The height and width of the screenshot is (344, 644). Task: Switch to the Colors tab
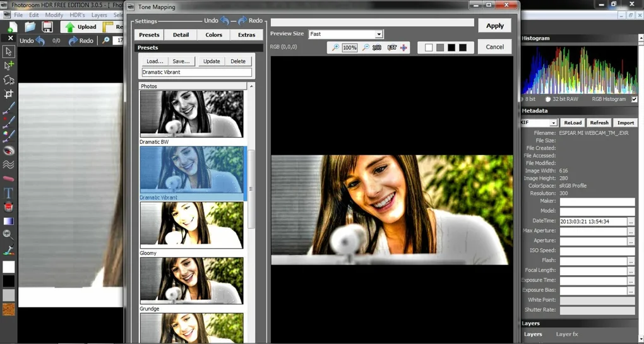[213, 35]
